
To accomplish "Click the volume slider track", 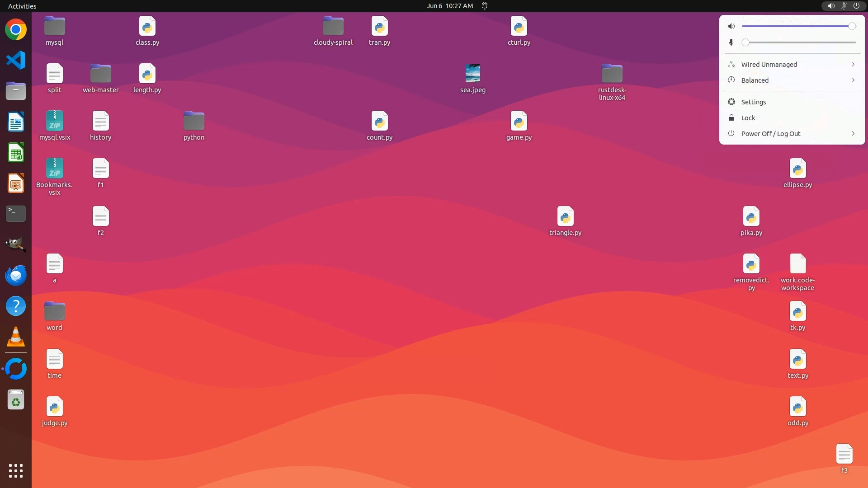I will 796,26.
